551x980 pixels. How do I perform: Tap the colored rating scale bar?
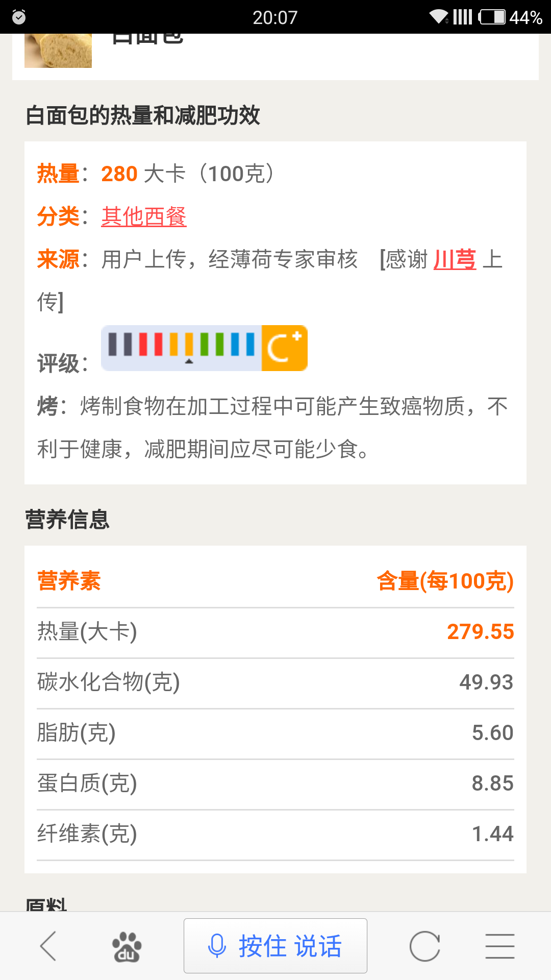click(x=181, y=347)
